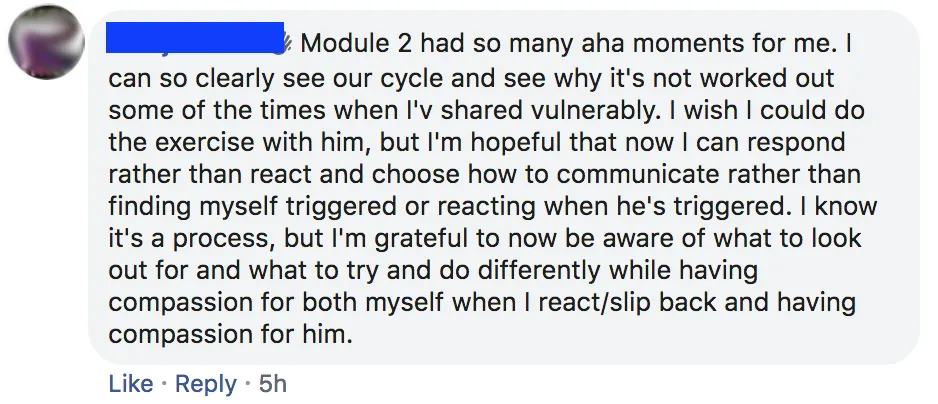
Task: Open the commenter's blurred profile picture
Action: (47, 42)
